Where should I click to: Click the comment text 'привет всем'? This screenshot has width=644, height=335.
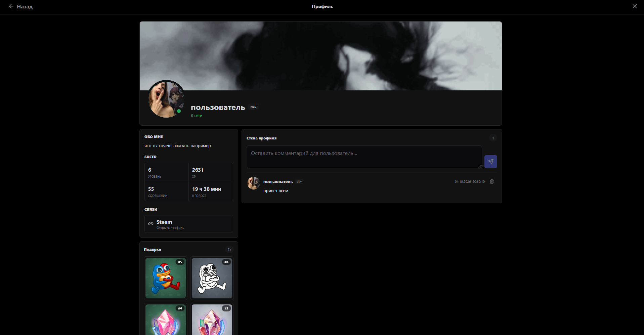tap(276, 191)
